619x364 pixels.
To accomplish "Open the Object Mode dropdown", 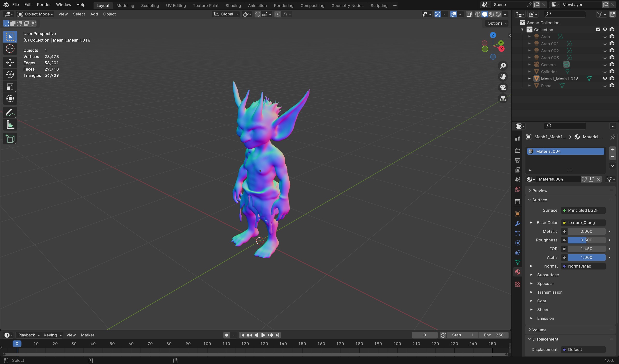I will (35, 14).
